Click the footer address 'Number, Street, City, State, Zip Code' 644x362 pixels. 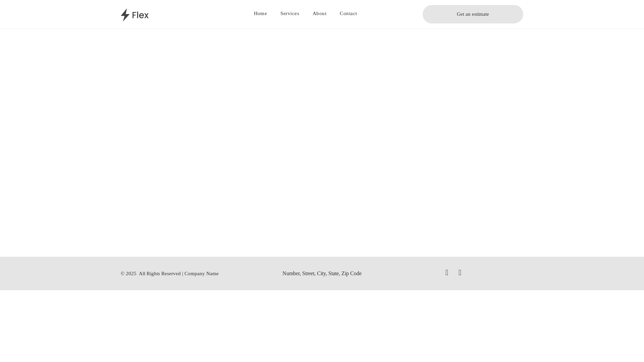pyautogui.click(x=322, y=274)
